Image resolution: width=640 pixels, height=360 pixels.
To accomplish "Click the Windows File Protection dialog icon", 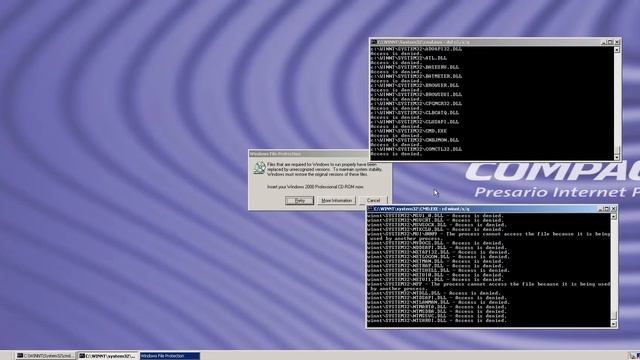I will (260, 168).
